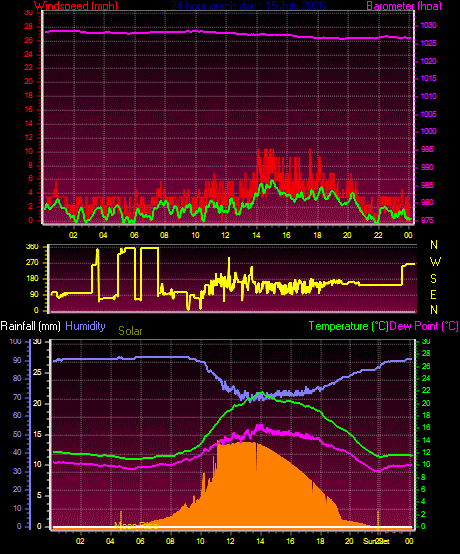This screenshot has width=460, height=554.
Task: Click the 'Moon Rise' marker on the bottom chart
Action: tap(136, 526)
